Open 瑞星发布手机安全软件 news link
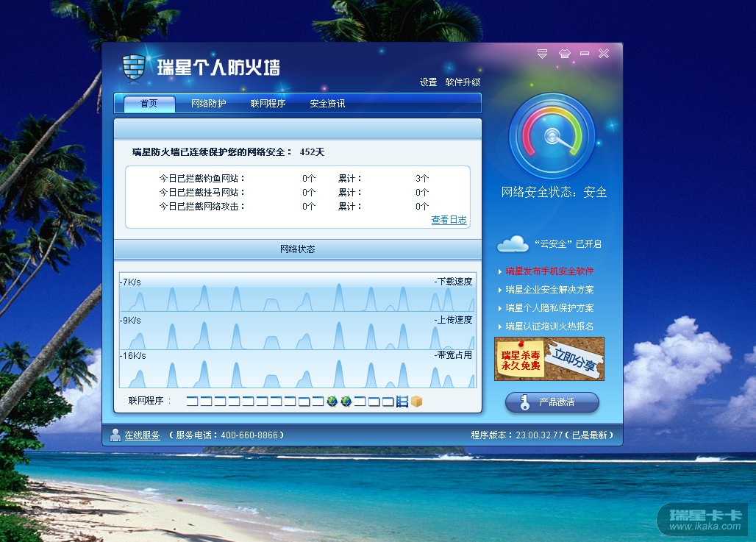 549,271
